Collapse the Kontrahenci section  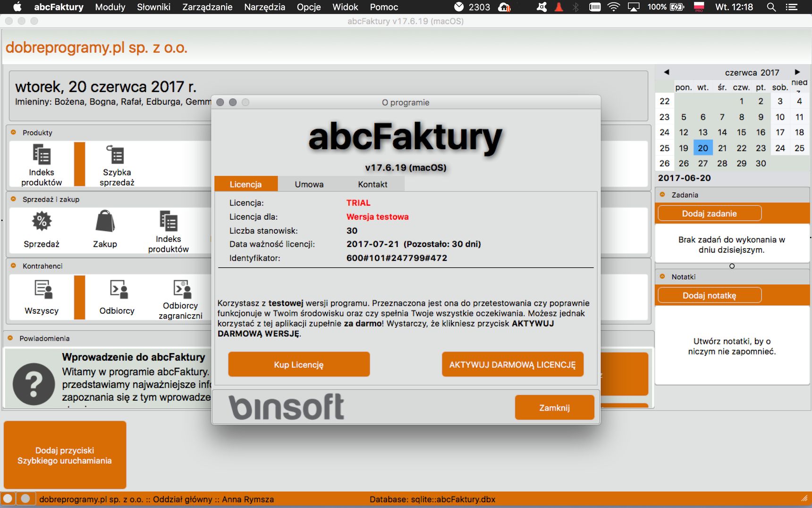tap(13, 266)
